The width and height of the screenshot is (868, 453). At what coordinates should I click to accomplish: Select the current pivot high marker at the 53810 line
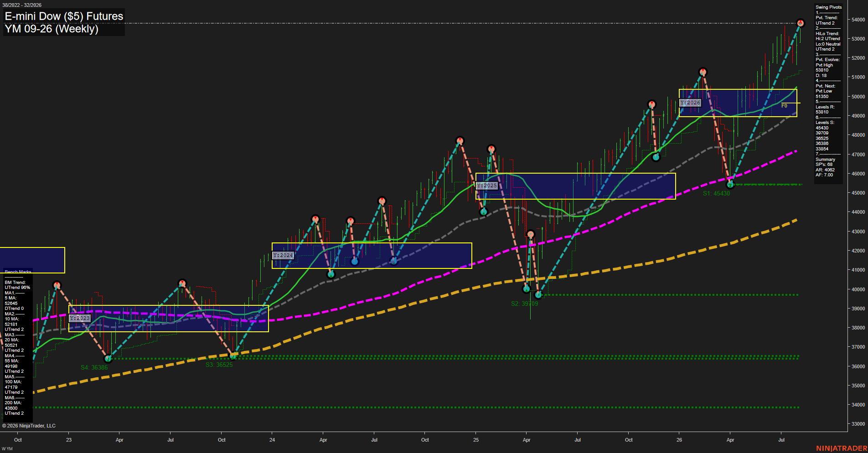pos(801,23)
